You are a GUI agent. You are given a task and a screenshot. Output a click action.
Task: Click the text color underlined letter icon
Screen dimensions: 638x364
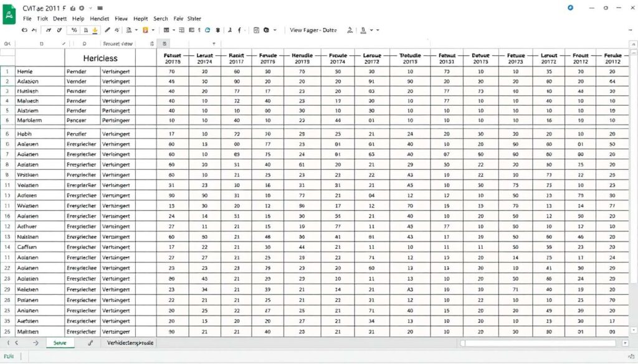(363, 30)
